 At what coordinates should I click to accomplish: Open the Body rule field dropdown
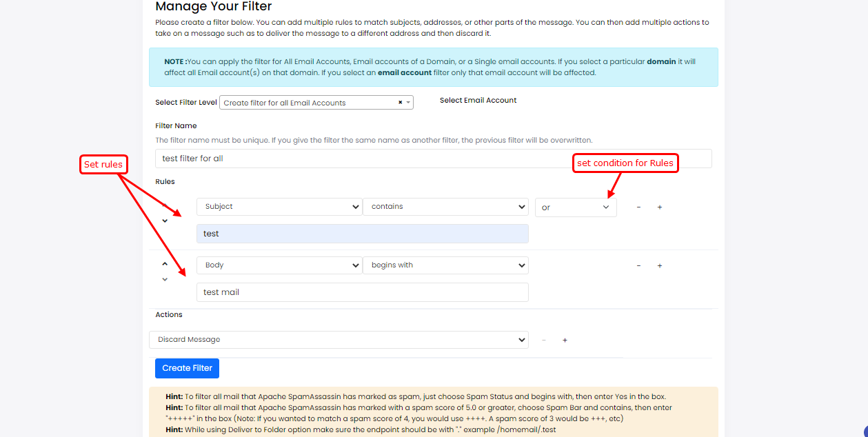[279, 265]
